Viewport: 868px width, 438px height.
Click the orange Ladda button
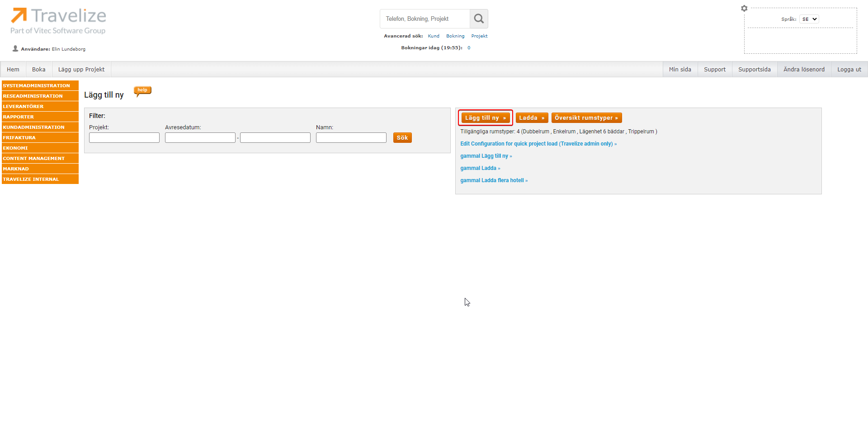click(x=532, y=118)
